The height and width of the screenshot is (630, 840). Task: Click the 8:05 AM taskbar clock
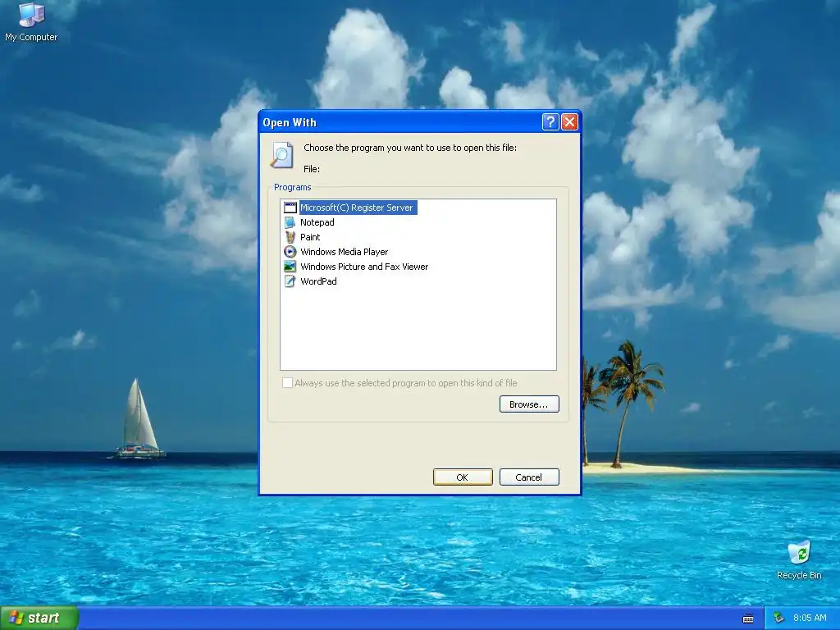(x=810, y=619)
